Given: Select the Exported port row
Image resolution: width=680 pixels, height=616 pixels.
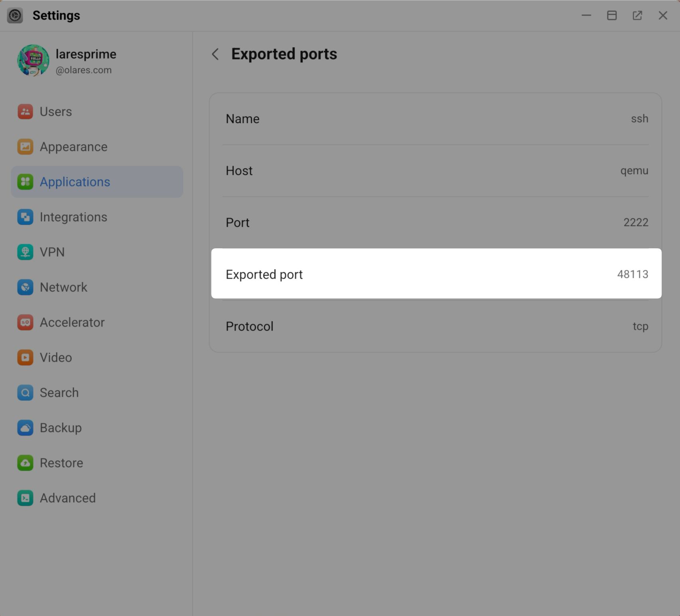Looking at the screenshot, I should click(x=436, y=274).
